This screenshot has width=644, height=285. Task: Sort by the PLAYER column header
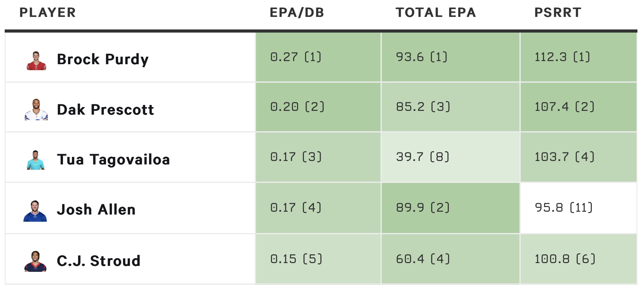click(x=48, y=13)
